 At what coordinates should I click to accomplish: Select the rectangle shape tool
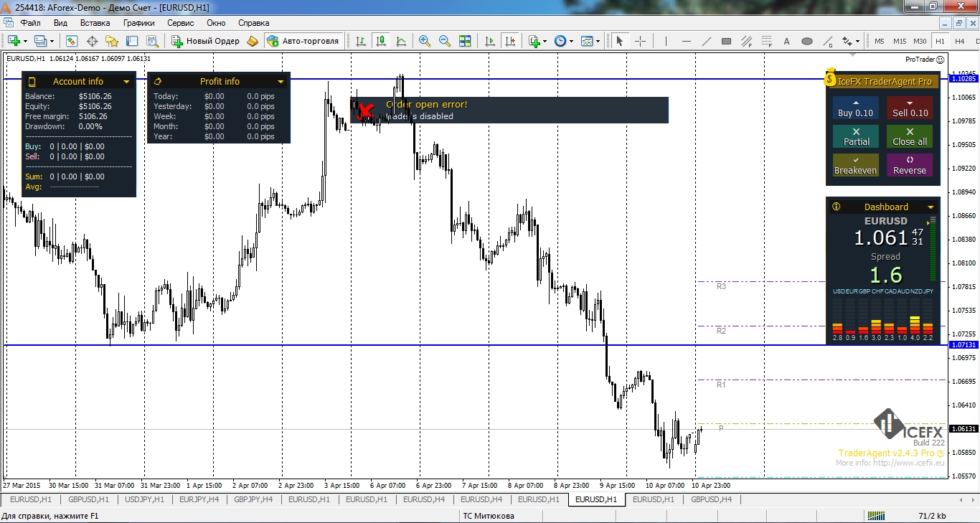pos(726,41)
